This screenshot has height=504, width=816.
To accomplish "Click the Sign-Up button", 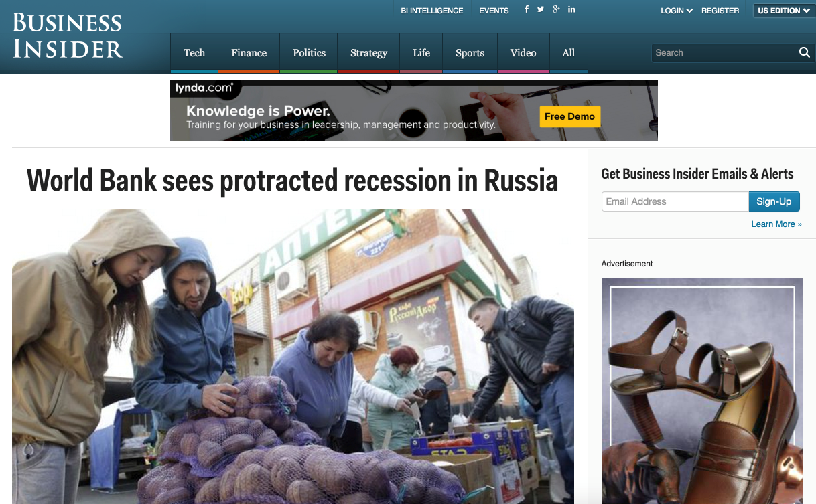I will 774,201.
